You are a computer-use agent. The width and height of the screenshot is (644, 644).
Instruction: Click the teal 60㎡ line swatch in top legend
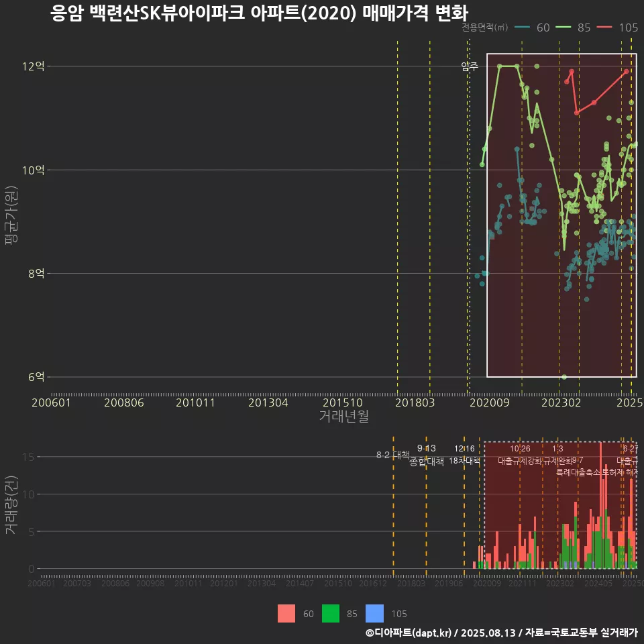coord(522,28)
